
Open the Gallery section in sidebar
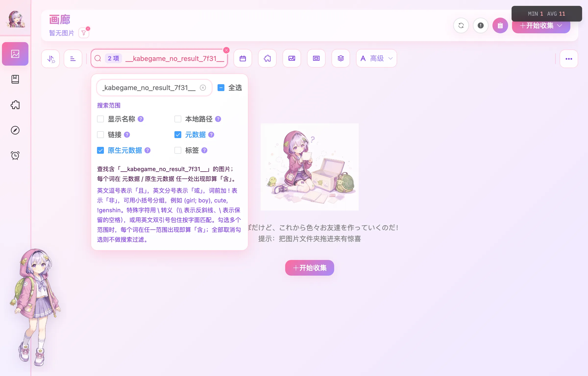(x=15, y=54)
